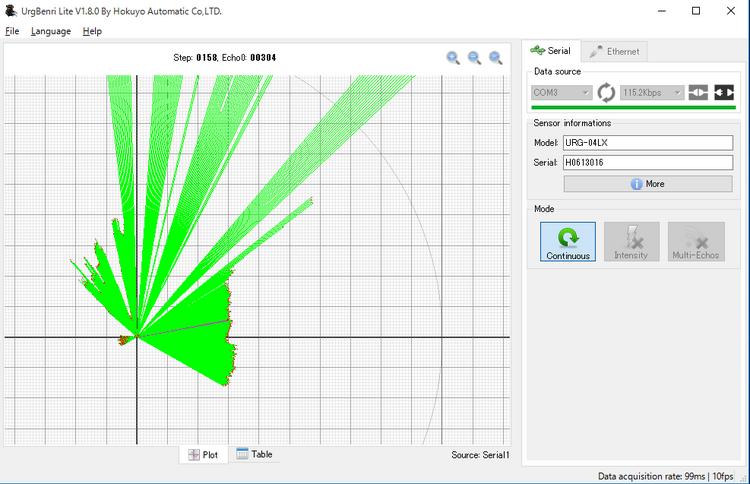The image size is (750, 484).
Task: Click the connect plug icon
Action: (698, 92)
